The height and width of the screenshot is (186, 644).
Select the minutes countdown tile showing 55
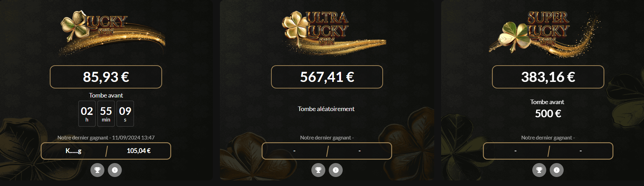click(106, 113)
